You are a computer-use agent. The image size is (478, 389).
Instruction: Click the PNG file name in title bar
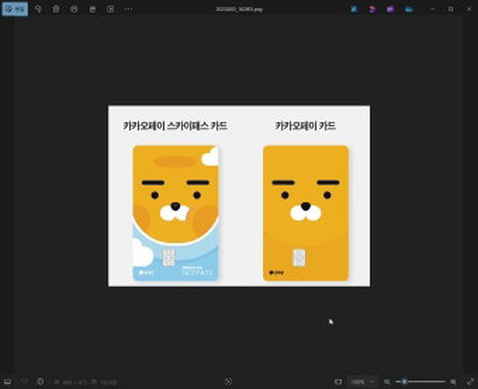(x=239, y=9)
